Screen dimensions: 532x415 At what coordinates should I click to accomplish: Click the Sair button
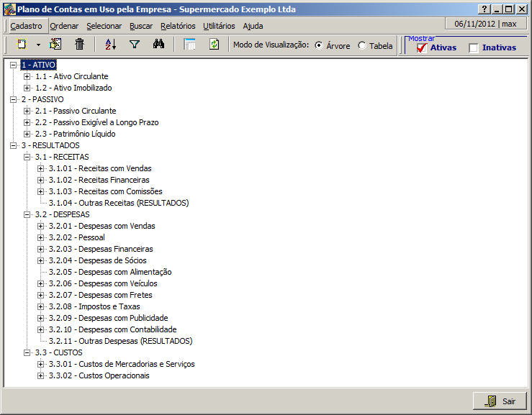click(x=500, y=401)
